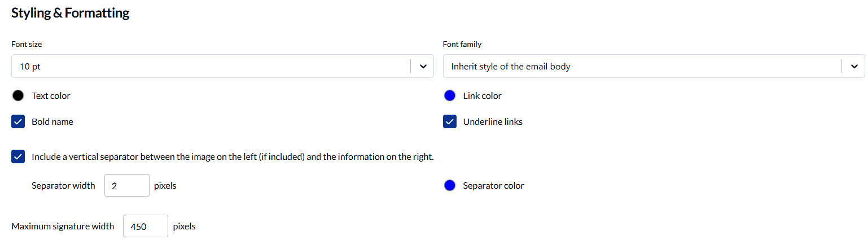Image resolution: width=868 pixels, height=248 pixels.
Task: Pick the black Text color swatch
Action: [x=18, y=95]
